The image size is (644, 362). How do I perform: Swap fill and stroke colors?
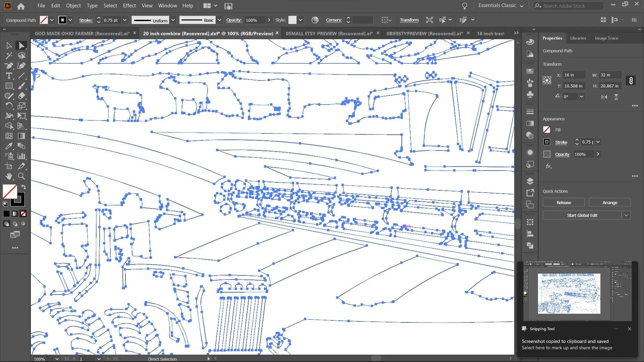pos(23,187)
